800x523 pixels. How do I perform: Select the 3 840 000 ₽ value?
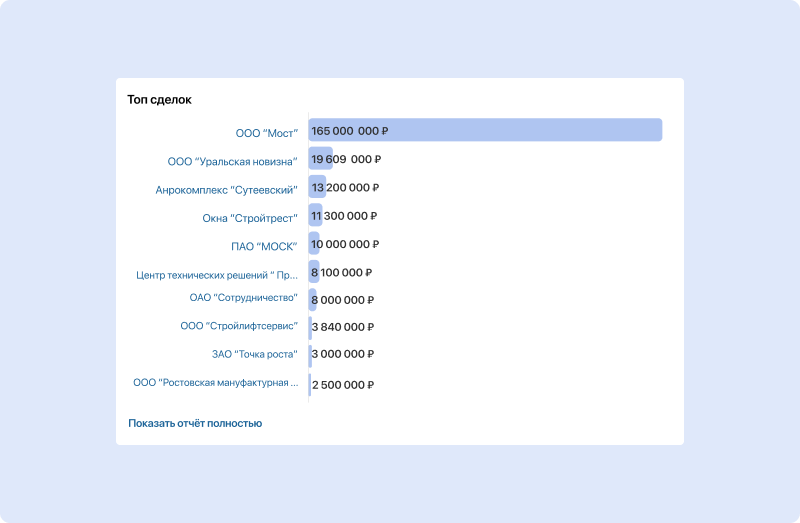[x=343, y=327]
